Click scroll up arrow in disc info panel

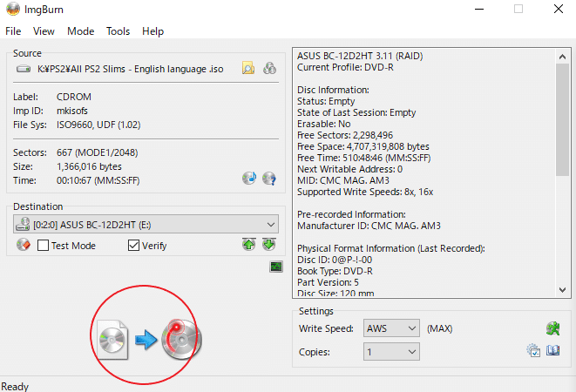(562, 57)
